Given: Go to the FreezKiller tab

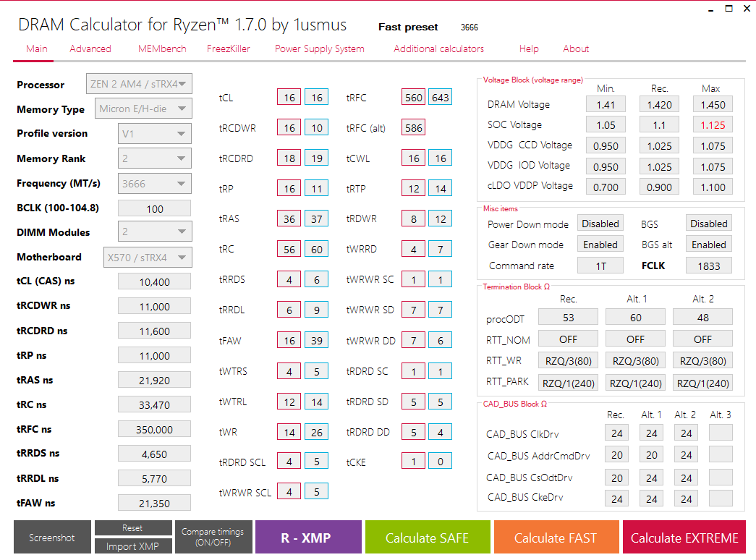Looking at the screenshot, I should point(229,48).
